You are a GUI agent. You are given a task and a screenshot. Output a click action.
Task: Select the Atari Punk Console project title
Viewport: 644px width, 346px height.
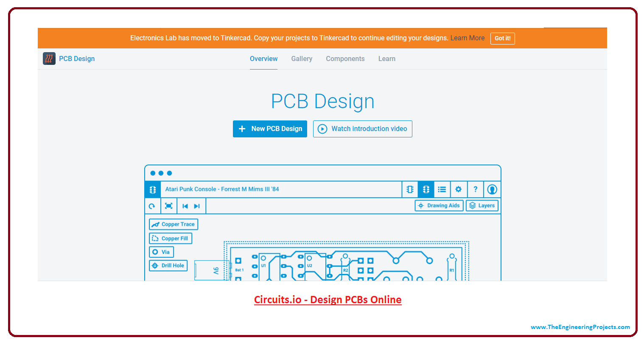pyautogui.click(x=222, y=189)
